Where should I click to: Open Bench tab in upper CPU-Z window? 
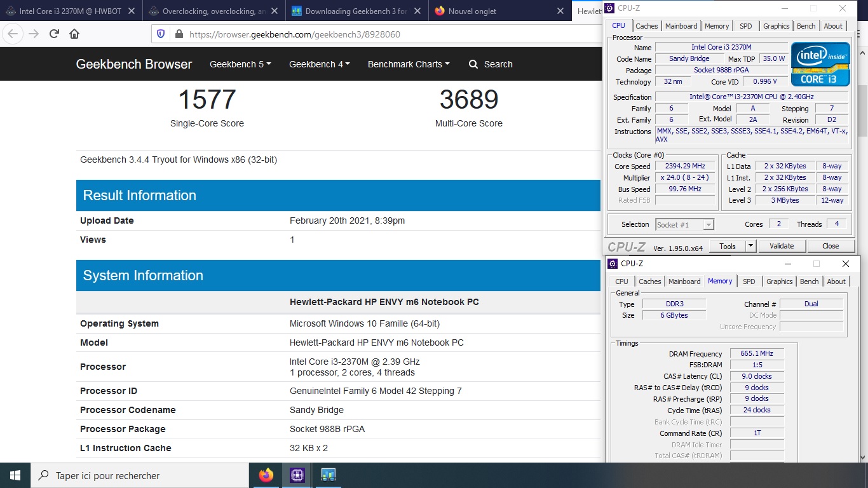806,26
